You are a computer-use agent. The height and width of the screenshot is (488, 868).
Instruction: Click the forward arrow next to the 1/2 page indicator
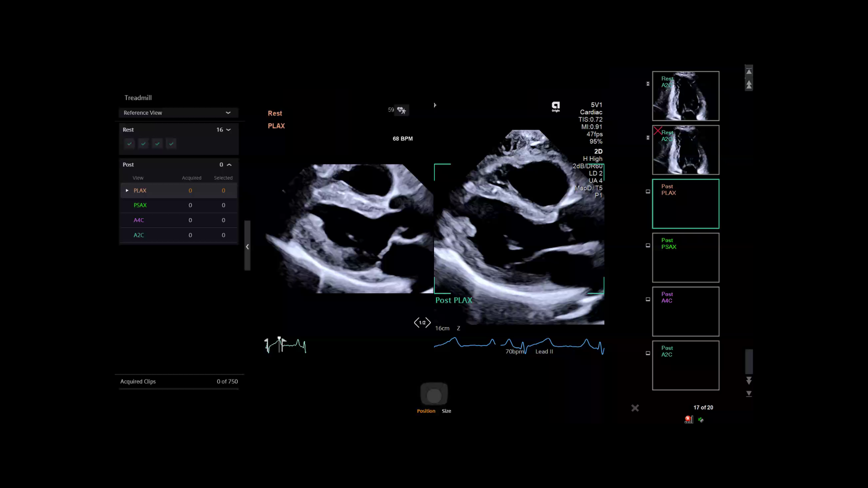point(428,322)
